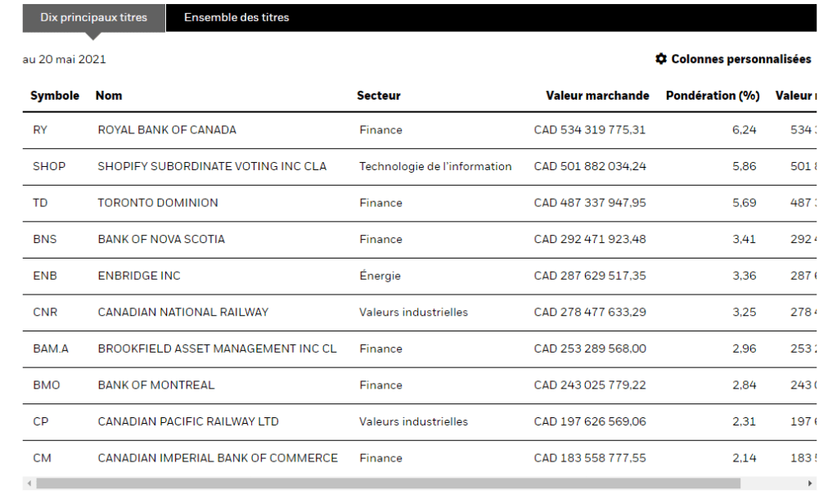Sort by the Nom column header
The height and width of the screenshot is (504, 837).
(109, 96)
